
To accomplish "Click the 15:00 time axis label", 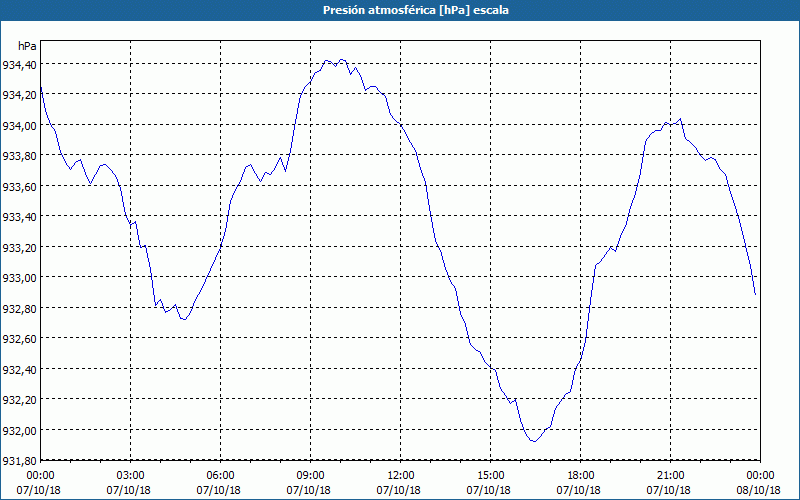I will [491, 476].
